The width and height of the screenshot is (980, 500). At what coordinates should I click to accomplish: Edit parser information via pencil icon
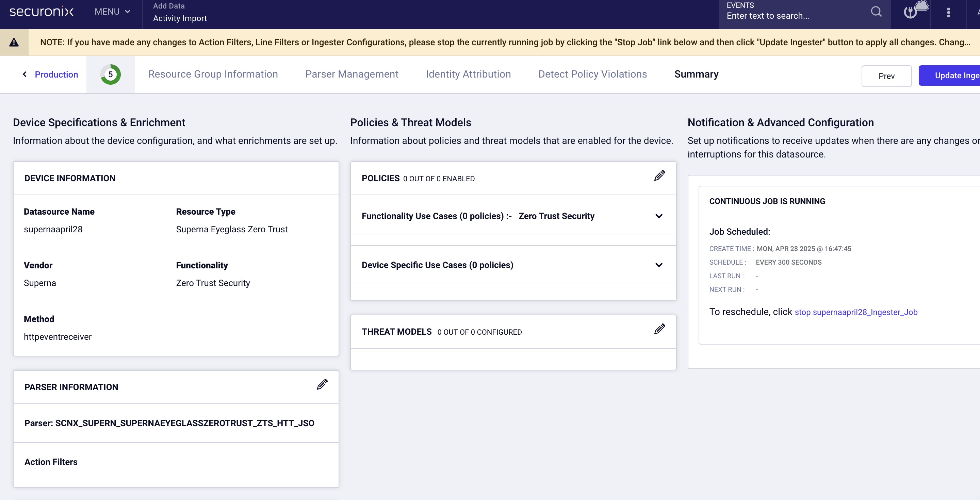tap(322, 384)
